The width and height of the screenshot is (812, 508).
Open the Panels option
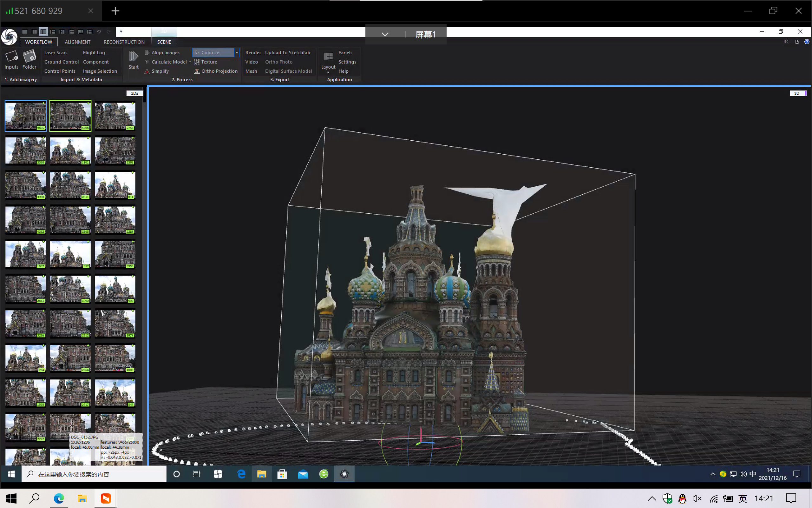click(x=345, y=52)
